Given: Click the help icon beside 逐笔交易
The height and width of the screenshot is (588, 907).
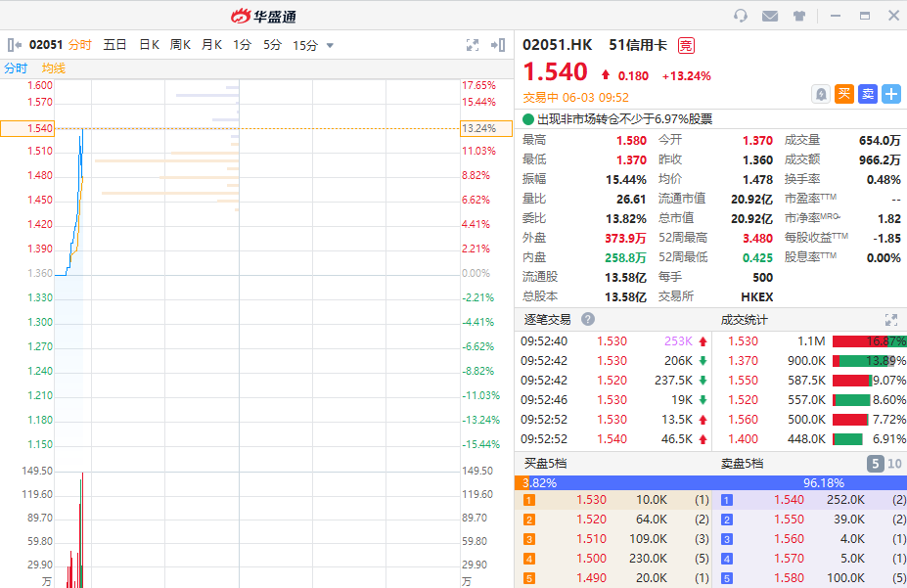Looking at the screenshot, I should pos(588,319).
